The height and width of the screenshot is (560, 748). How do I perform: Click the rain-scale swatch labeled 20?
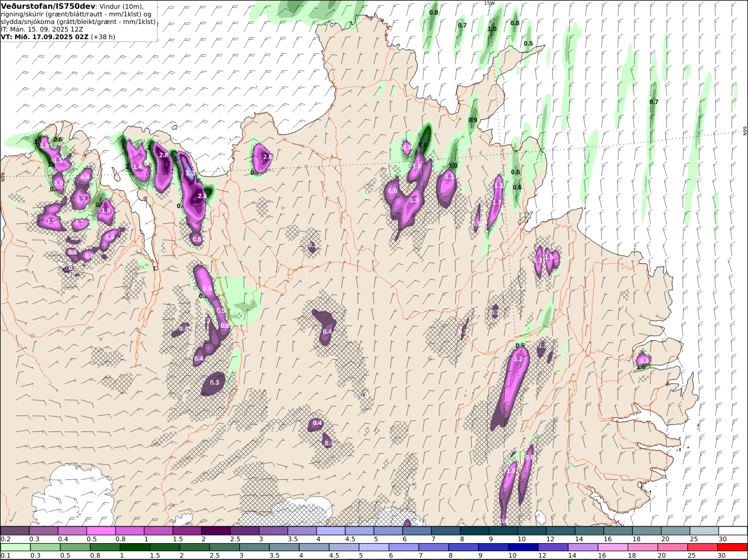[x=673, y=547]
